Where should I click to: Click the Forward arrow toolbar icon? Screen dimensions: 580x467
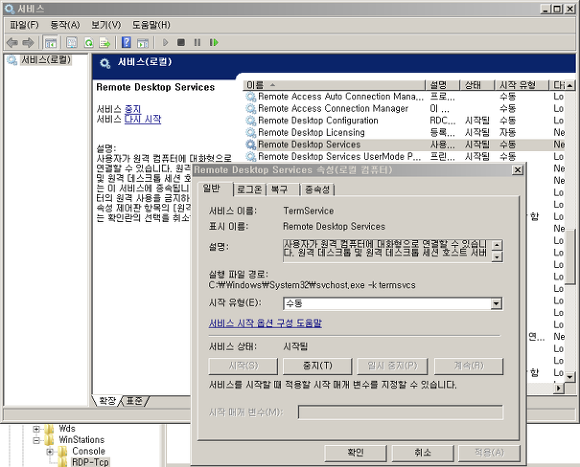tap(28, 43)
